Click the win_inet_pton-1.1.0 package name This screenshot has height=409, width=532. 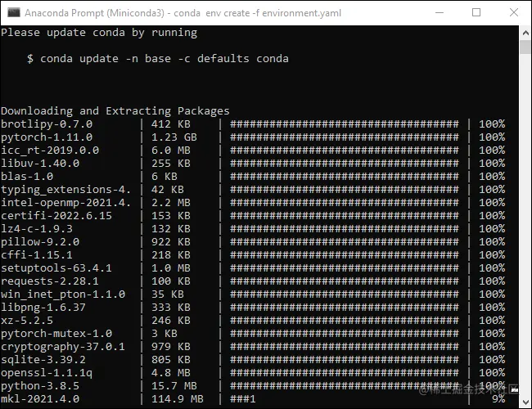coord(63,294)
